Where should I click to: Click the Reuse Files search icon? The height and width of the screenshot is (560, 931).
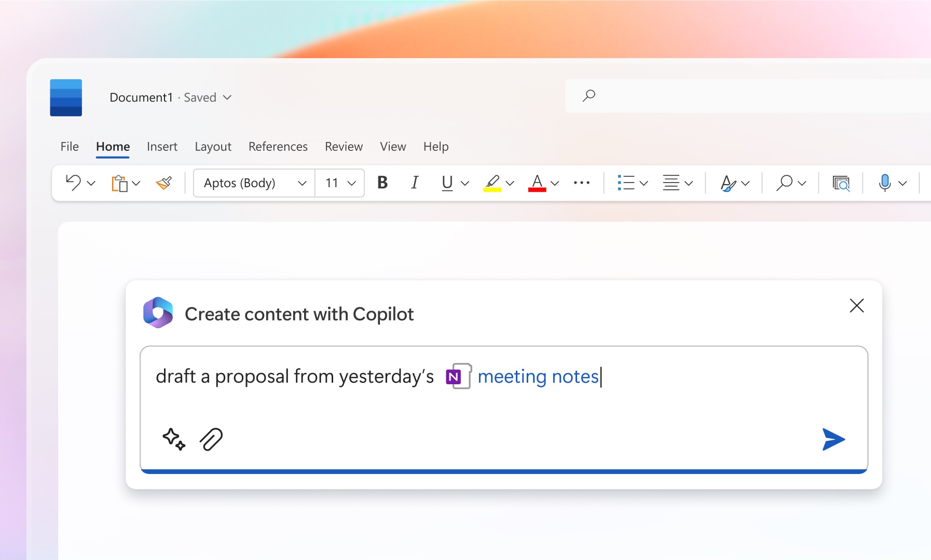(841, 183)
